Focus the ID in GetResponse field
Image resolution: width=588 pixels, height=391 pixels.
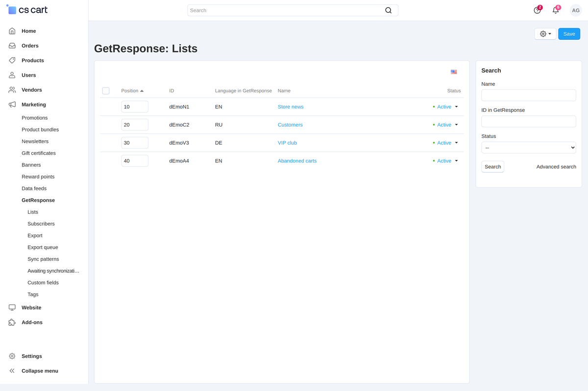(529, 121)
